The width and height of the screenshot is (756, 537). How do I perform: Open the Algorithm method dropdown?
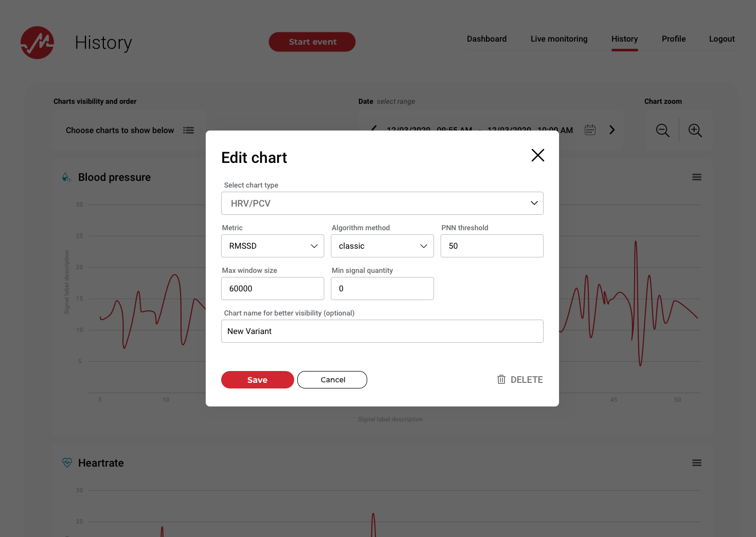(x=382, y=246)
